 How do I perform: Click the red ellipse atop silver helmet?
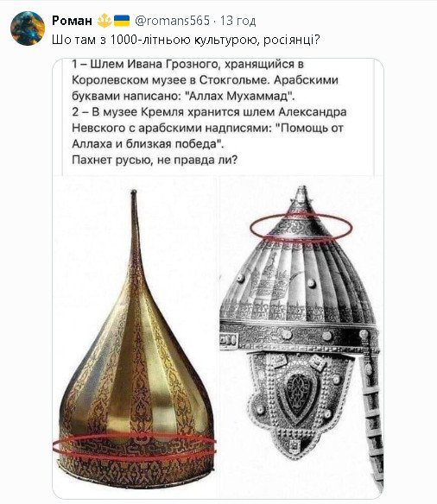click(301, 227)
